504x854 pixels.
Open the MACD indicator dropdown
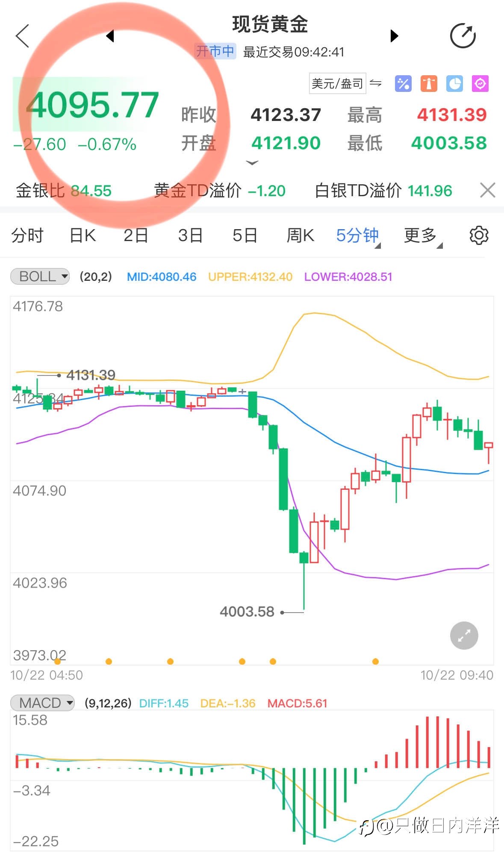[42, 703]
